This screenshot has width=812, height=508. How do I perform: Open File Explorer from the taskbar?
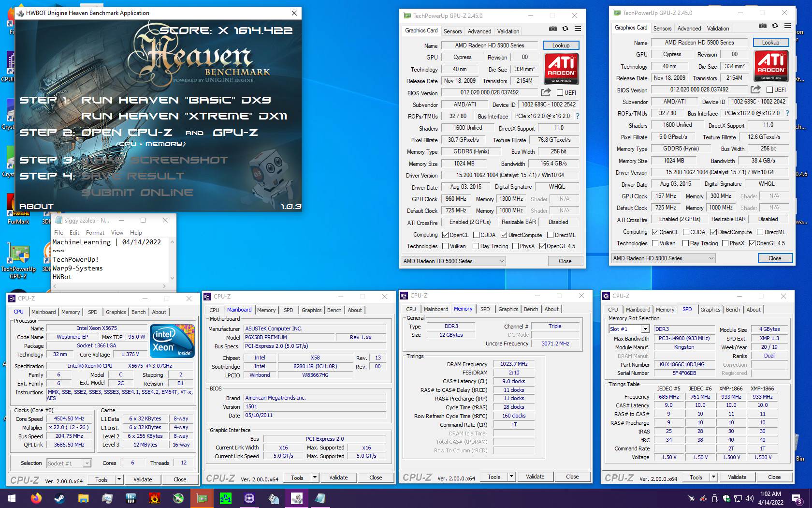[83, 498]
